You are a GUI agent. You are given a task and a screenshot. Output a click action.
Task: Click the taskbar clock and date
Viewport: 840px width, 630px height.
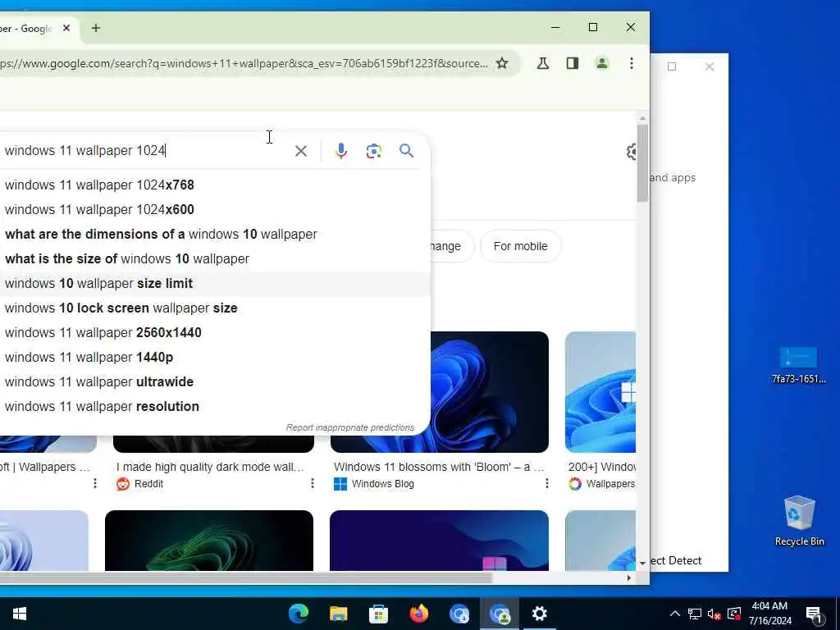coord(769,614)
